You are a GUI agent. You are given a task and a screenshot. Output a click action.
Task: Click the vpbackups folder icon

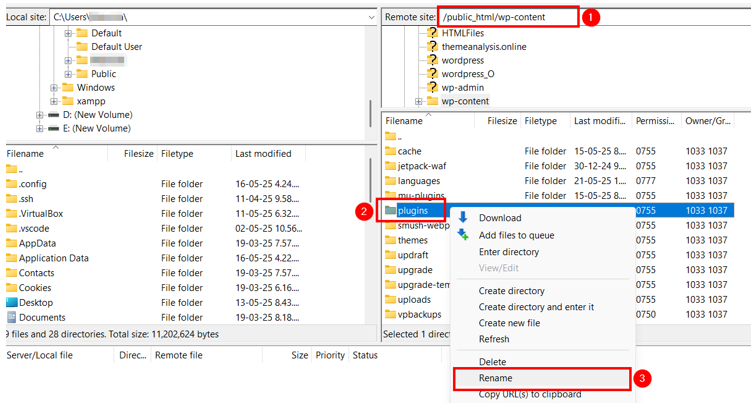coord(390,314)
